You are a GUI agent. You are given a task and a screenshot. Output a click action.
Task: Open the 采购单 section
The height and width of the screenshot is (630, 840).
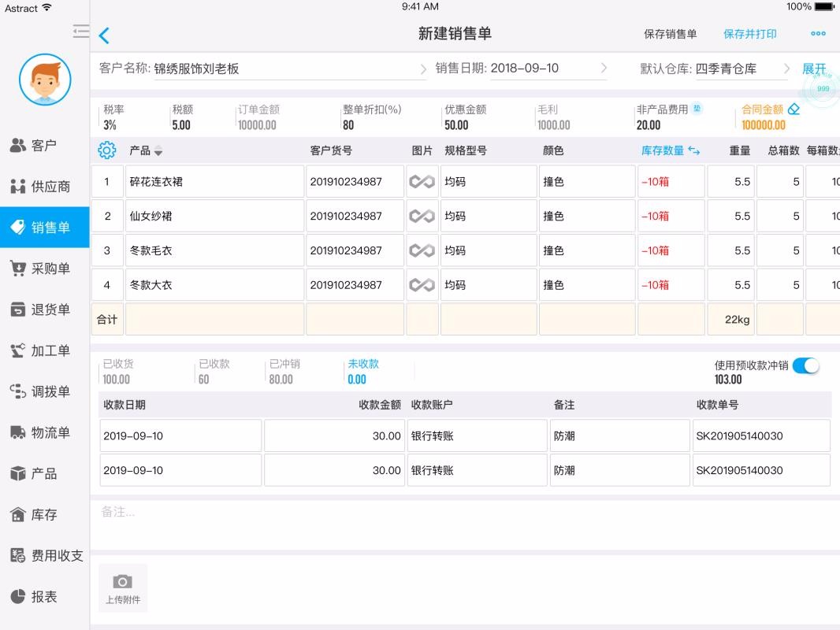(43, 268)
